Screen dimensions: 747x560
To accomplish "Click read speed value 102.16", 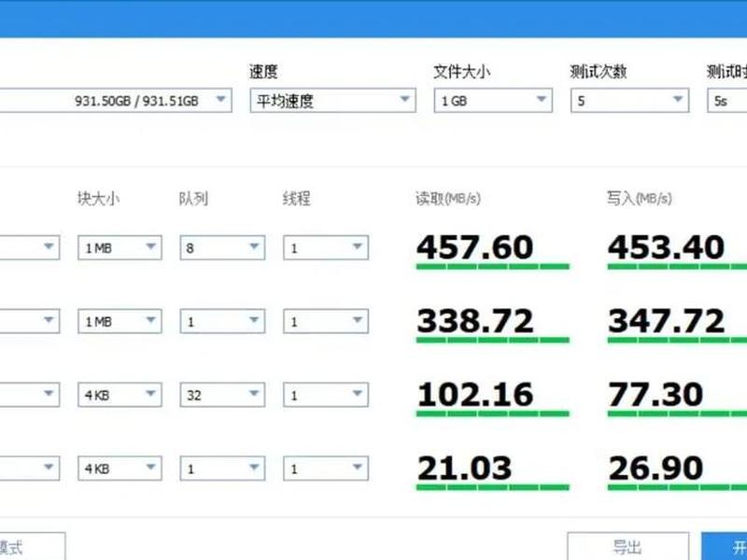I will (x=474, y=394).
